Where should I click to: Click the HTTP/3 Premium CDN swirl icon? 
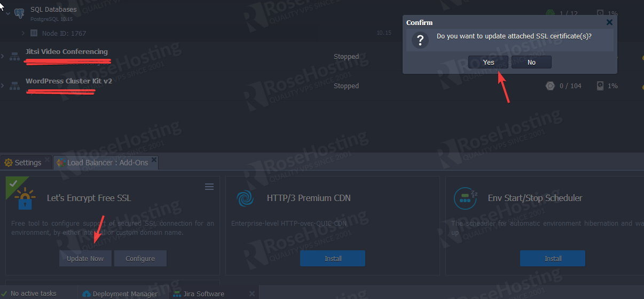[246, 198]
